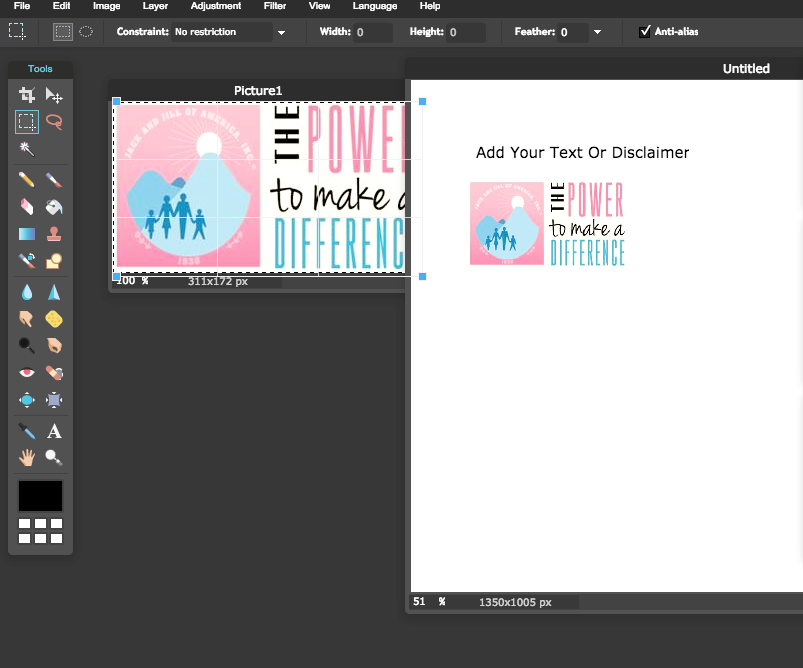This screenshot has height=668, width=803.
Task: Click the Height input field
Action: (x=466, y=32)
